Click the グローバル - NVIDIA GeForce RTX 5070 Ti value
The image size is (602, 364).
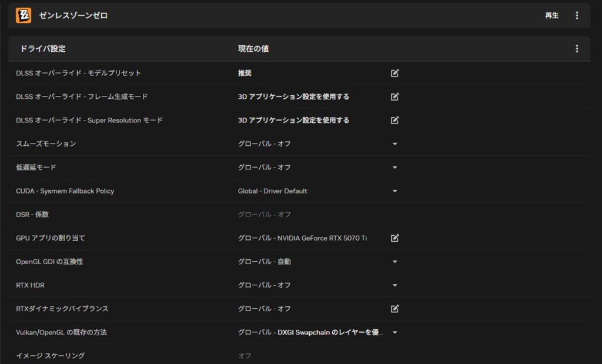(303, 238)
